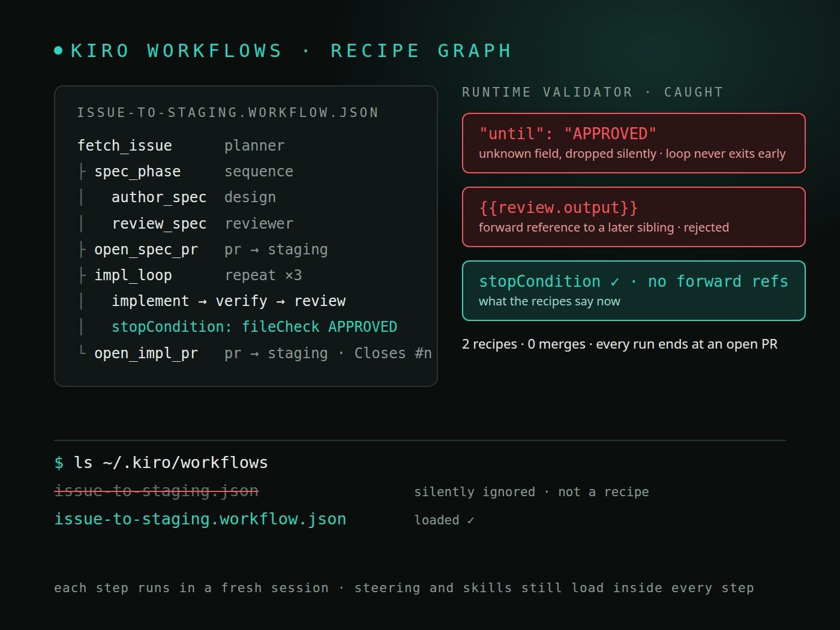Open the "until": "APPROVED" error card

(x=634, y=143)
